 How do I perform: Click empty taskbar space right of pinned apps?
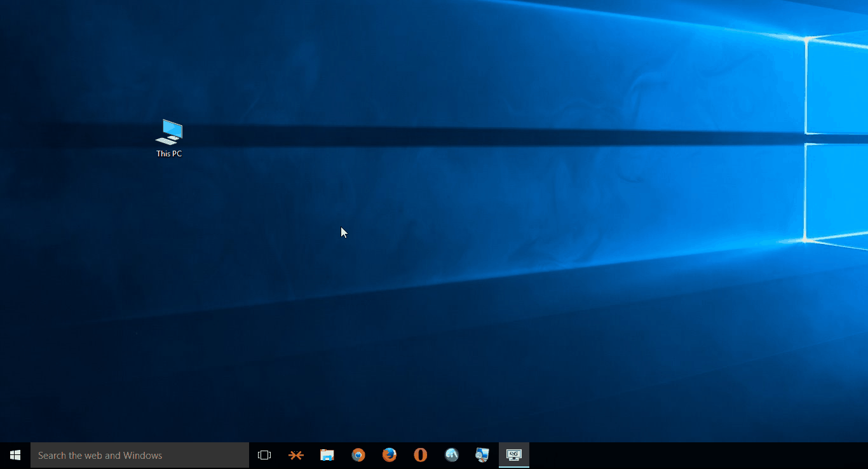tap(699, 455)
